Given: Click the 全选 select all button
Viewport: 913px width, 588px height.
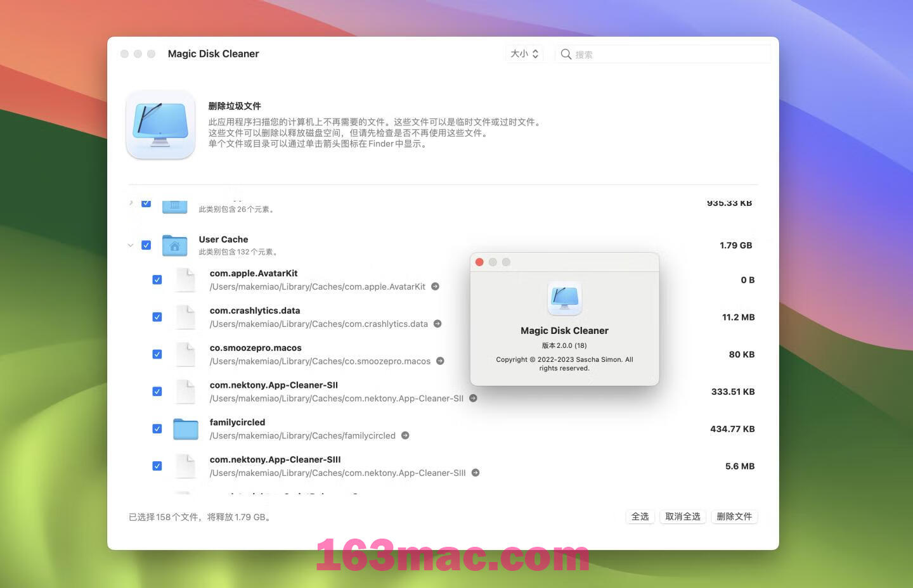Looking at the screenshot, I should (x=640, y=516).
